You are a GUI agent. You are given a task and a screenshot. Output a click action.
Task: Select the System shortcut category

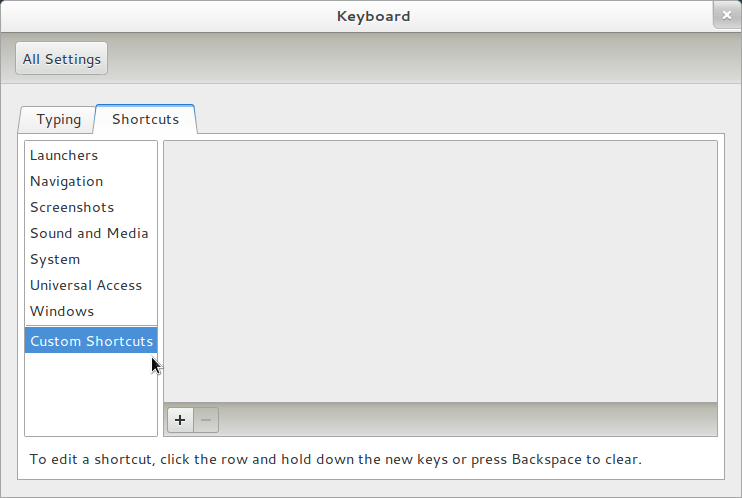tap(55, 259)
